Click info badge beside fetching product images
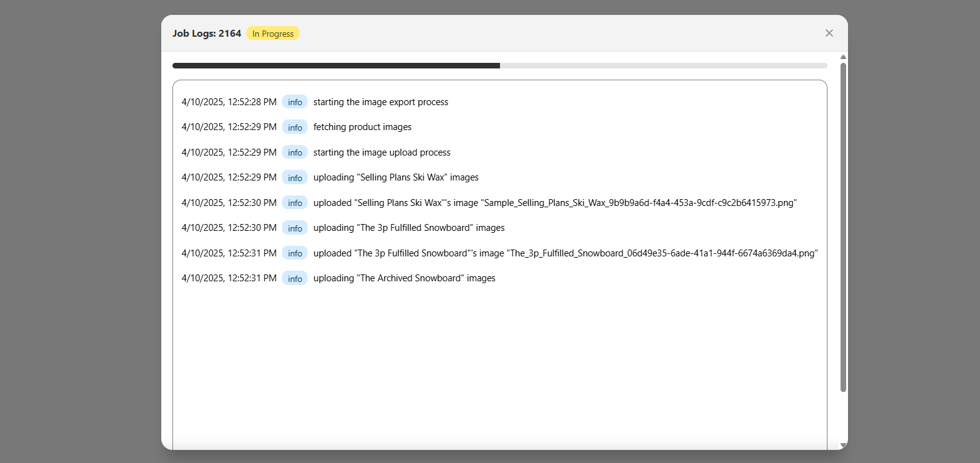The image size is (980, 463). (294, 128)
